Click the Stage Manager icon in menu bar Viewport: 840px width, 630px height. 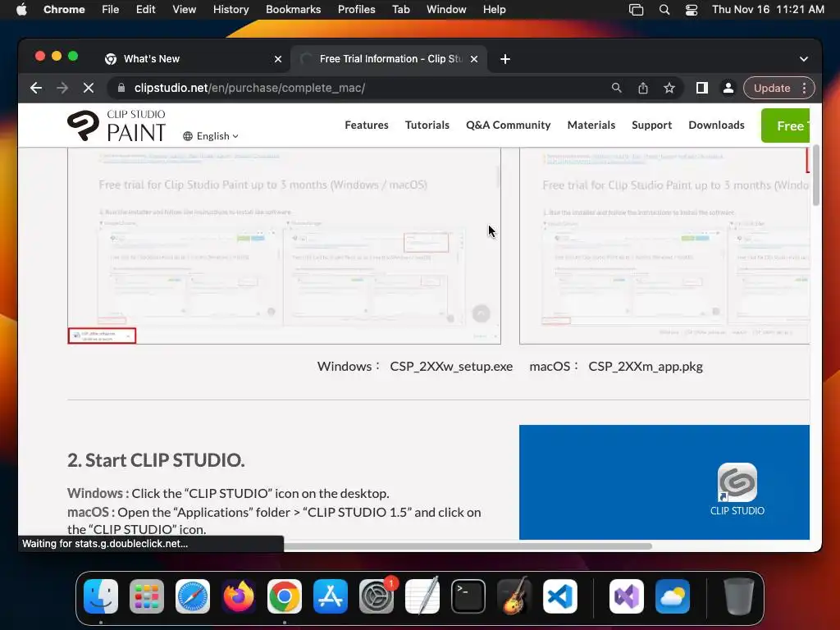coord(636,9)
